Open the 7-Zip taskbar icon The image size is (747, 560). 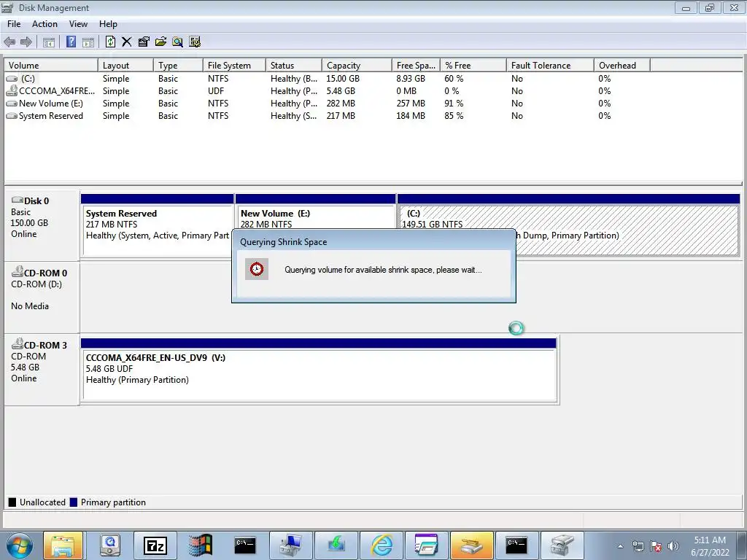point(156,545)
